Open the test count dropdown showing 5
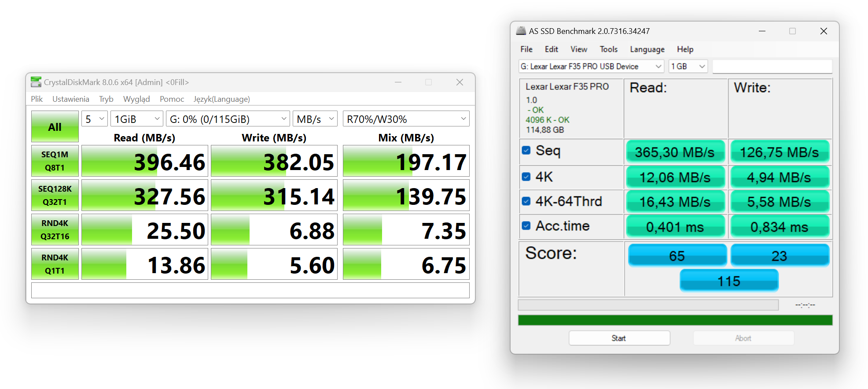The height and width of the screenshot is (389, 868). [x=95, y=119]
